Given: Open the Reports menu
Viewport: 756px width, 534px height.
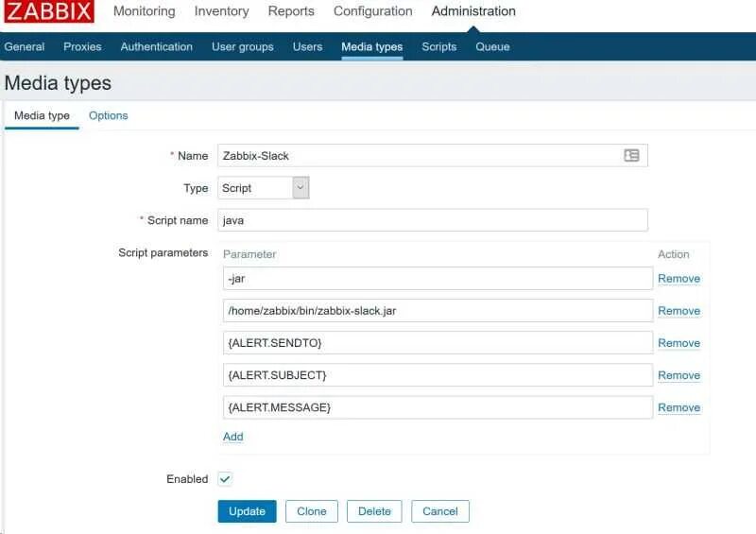Looking at the screenshot, I should pos(291,11).
